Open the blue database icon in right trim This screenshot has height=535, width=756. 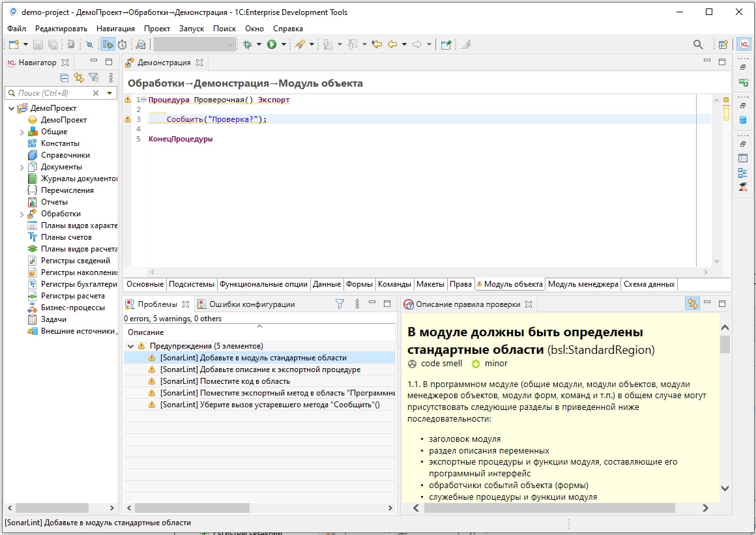point(743,119)
